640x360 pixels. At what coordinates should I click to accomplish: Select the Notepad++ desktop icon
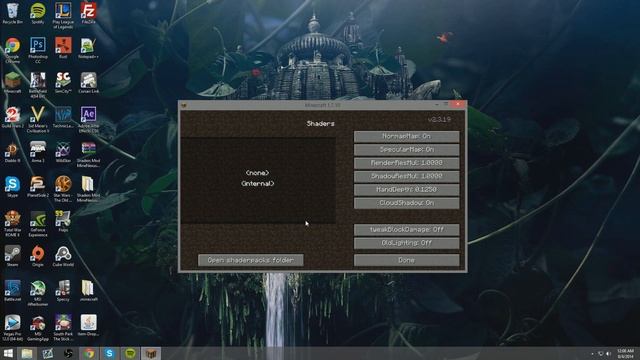(88, 48)
